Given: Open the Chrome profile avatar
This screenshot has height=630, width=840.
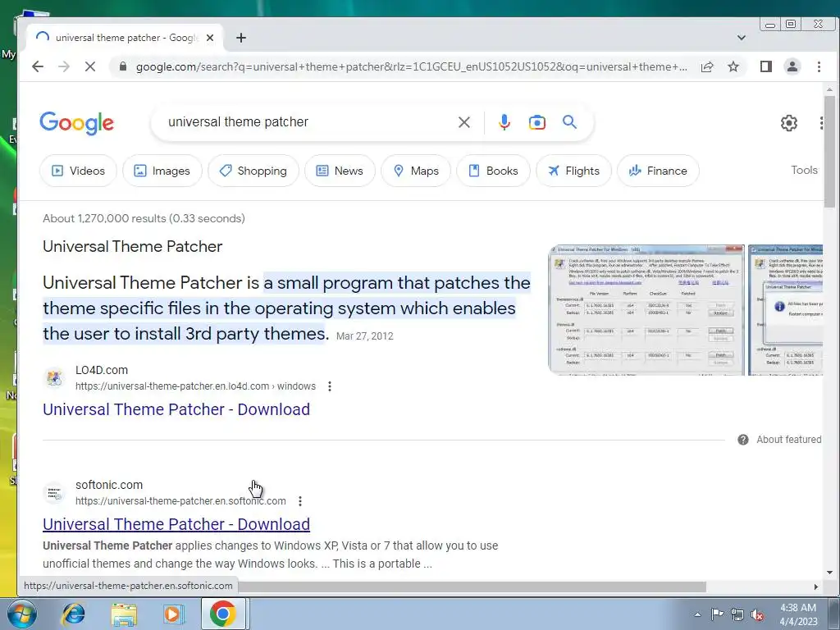Looking at the screenshot, I should pos(792,66).
